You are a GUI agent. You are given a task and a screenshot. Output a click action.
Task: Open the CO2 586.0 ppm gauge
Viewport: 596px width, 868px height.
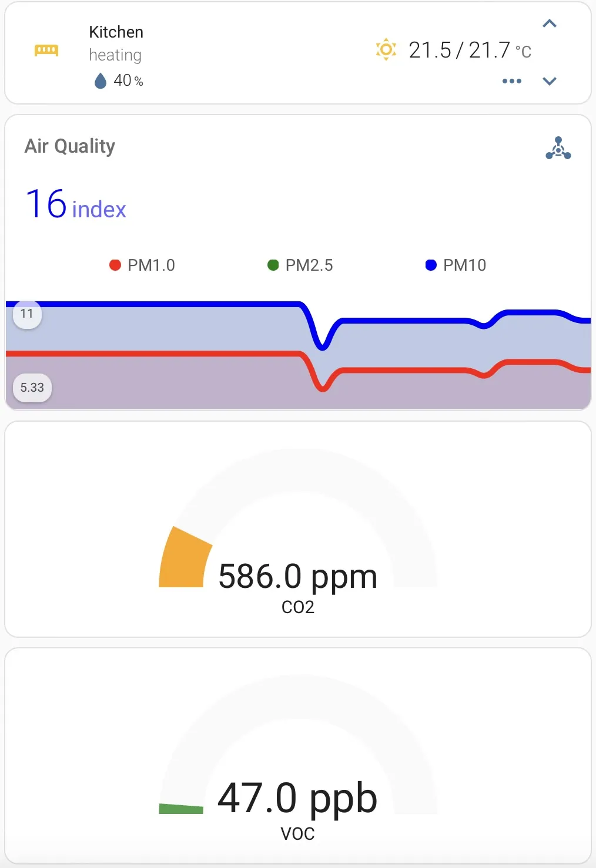click(x=298, y=529)
